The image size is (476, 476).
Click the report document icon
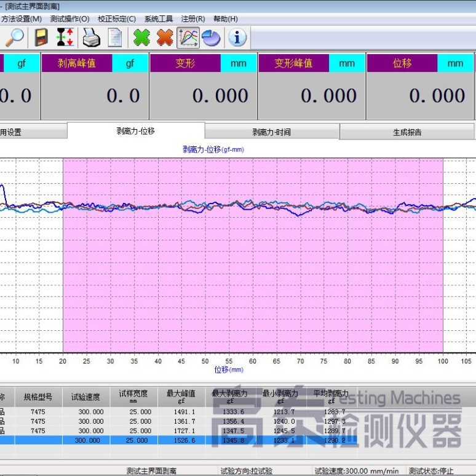click(115, 38)
